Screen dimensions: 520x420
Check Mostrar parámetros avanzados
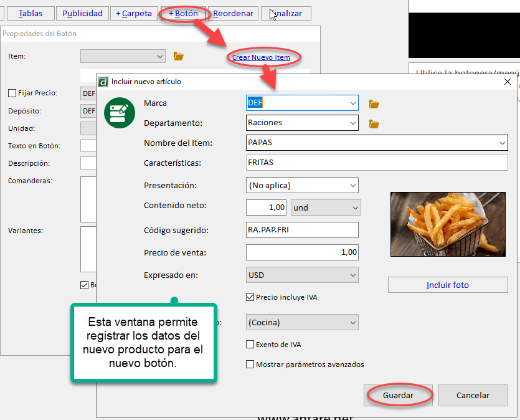tap(250, 365)
